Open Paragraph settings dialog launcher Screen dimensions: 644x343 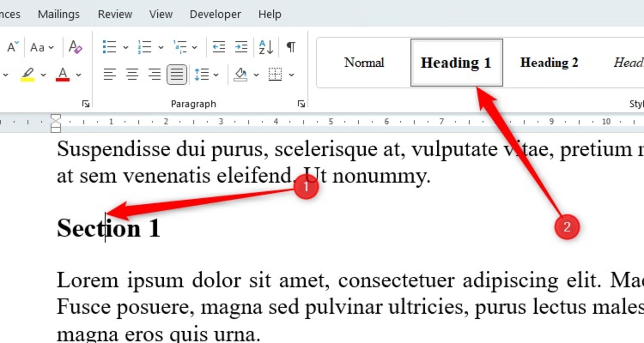[x=301, y=104]
